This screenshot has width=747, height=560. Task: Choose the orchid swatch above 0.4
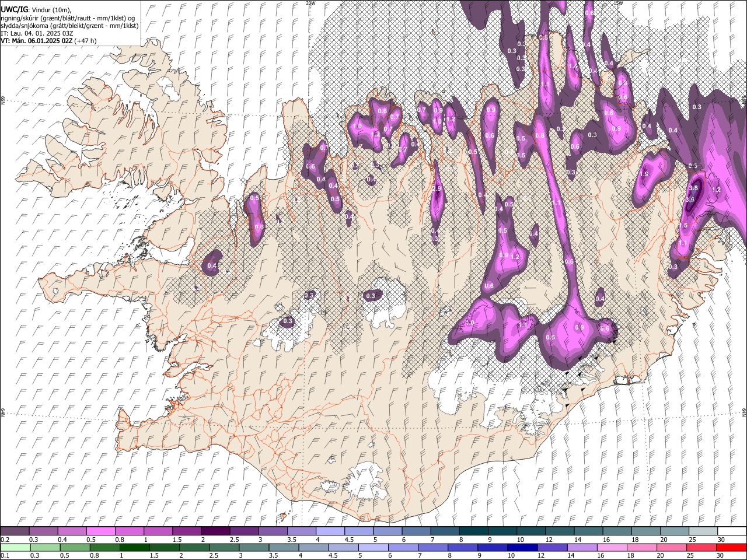point(72,531)
